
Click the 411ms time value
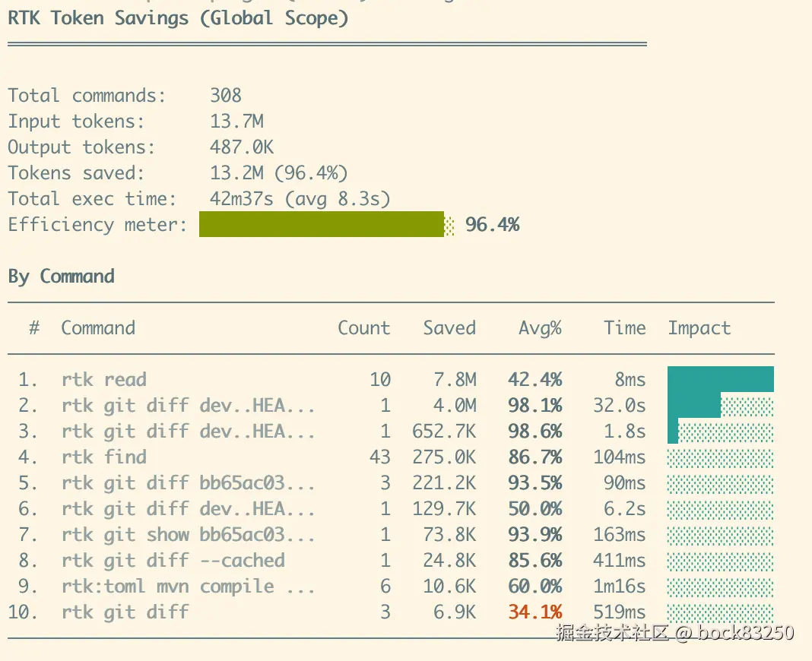tap(620, 561)
